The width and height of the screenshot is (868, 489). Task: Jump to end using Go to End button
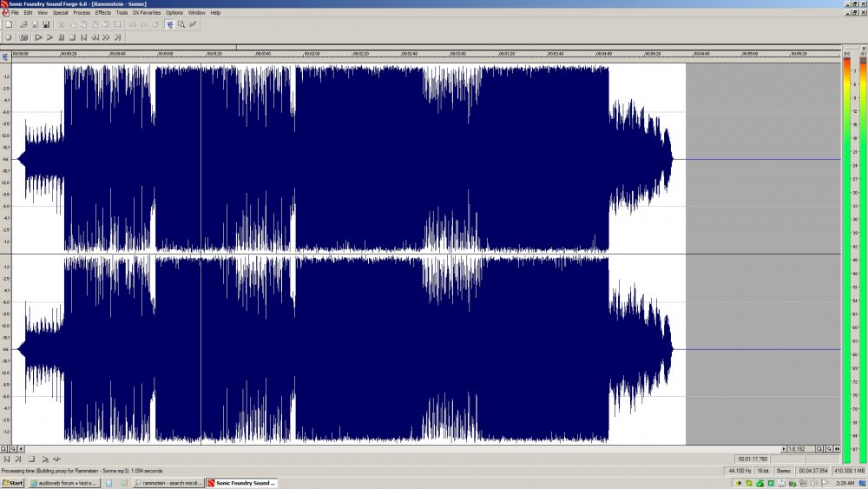pyautogui.click(x=117, y=37)
